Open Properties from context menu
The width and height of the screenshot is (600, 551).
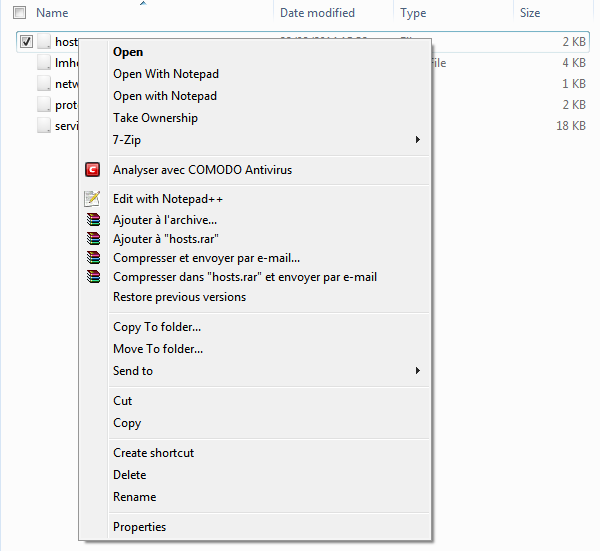tap(139, 527)
